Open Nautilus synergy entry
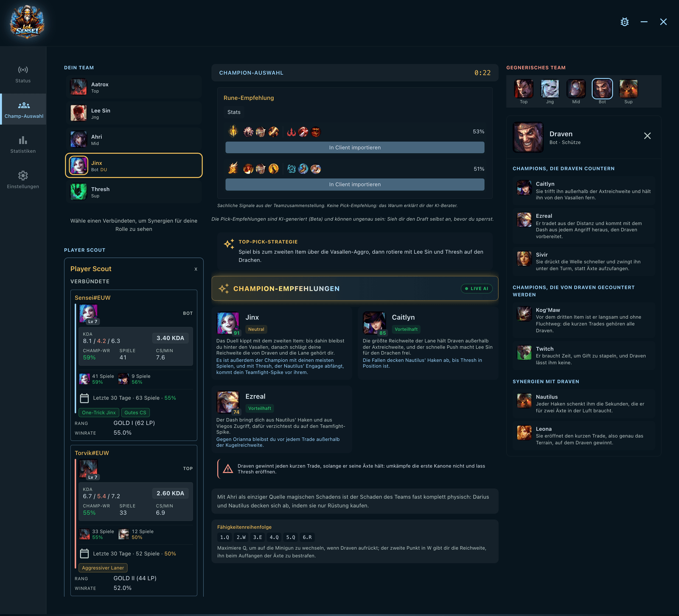 (584, 404)
